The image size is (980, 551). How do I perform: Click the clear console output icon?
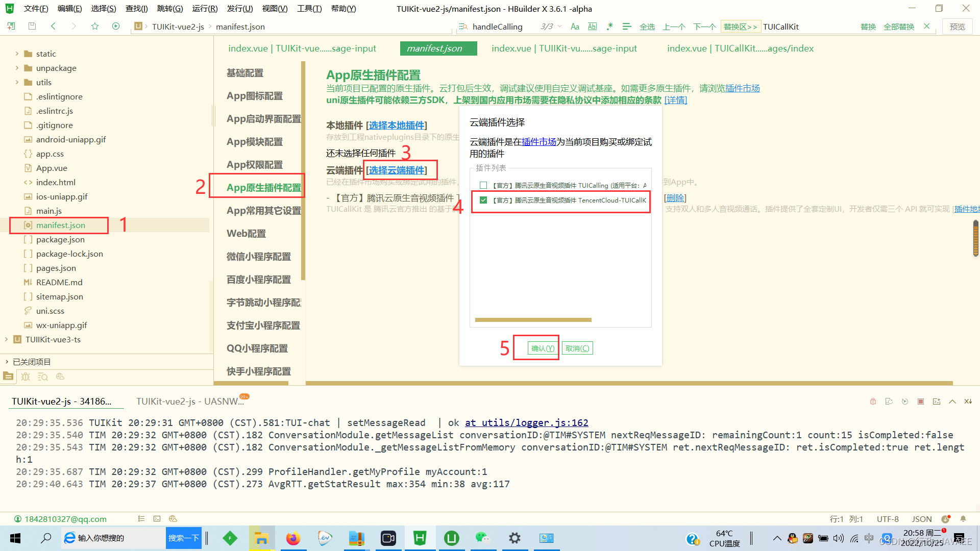pyautogui.click(x=968, y=402)
